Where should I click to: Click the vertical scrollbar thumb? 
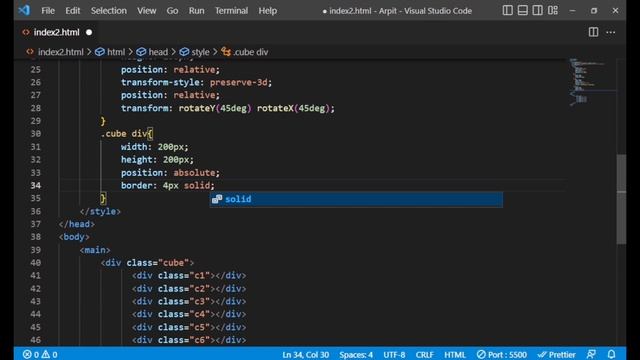pos(621,199)
